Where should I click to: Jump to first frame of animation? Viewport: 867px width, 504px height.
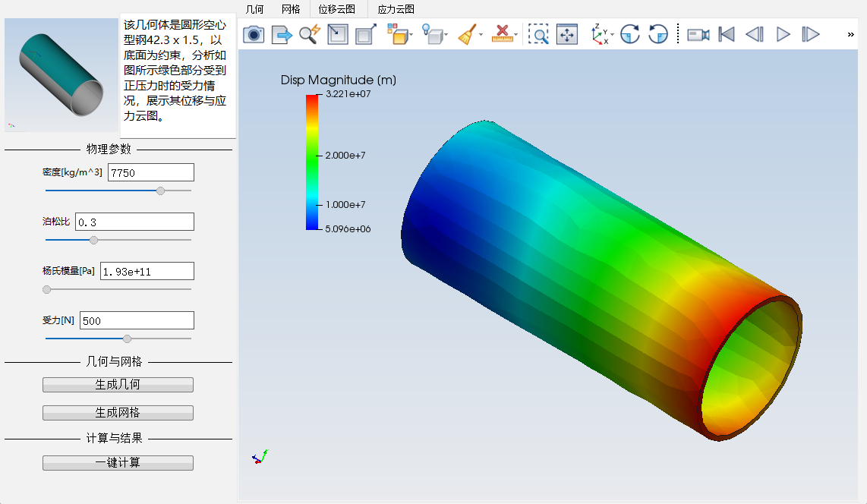click(x=727, y=34)
